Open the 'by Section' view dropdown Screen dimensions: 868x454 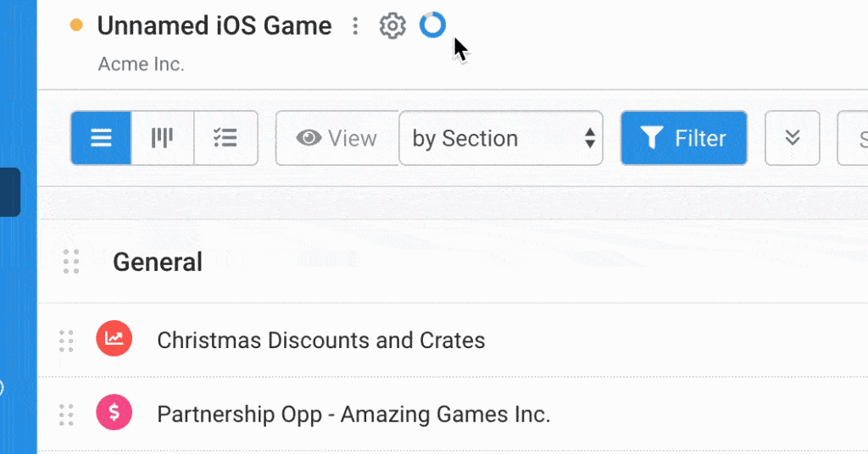(x=501, y=138)
